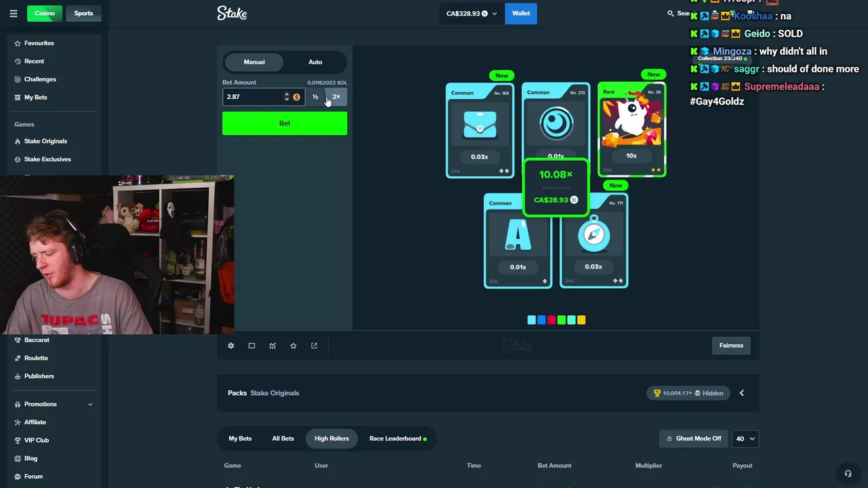Open the All Bets tab
Image resolution: width=868 pixels, height=488 pixels.
[283, 439]
